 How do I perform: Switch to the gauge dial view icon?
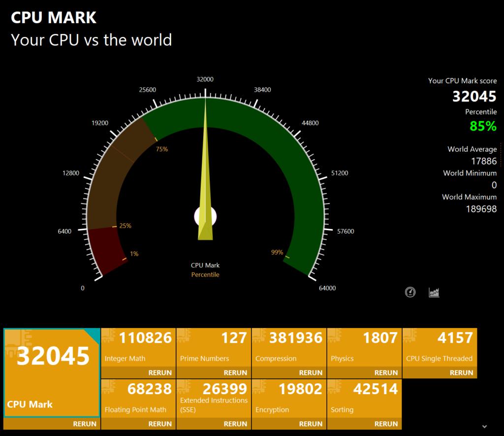pyautogui.click(x=410, y=292)
